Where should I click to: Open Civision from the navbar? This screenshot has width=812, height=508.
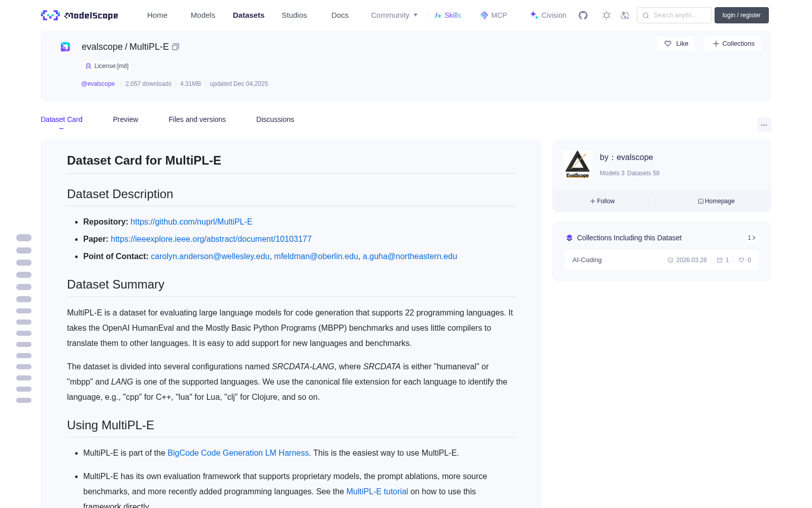point(548,15)
